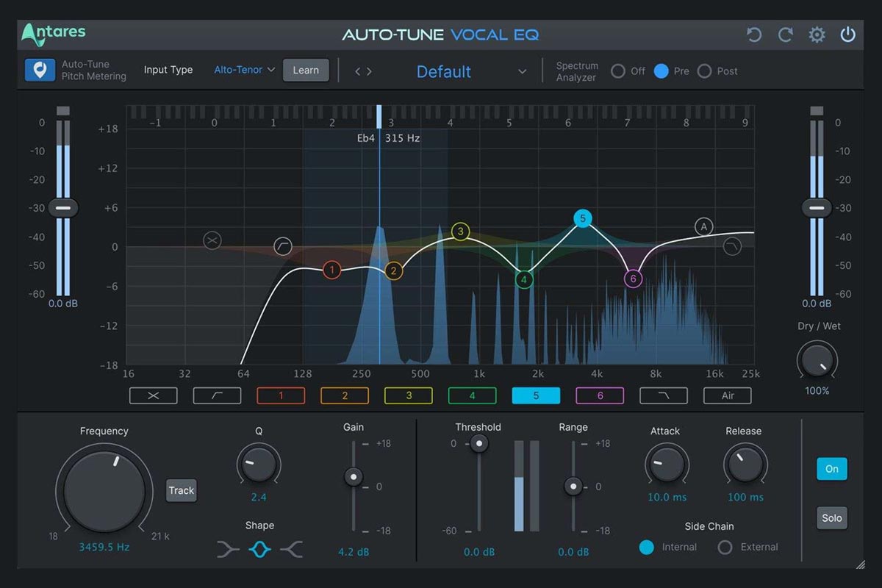Select EQ band 3
The image size is (882, 588).
point(408,395)
